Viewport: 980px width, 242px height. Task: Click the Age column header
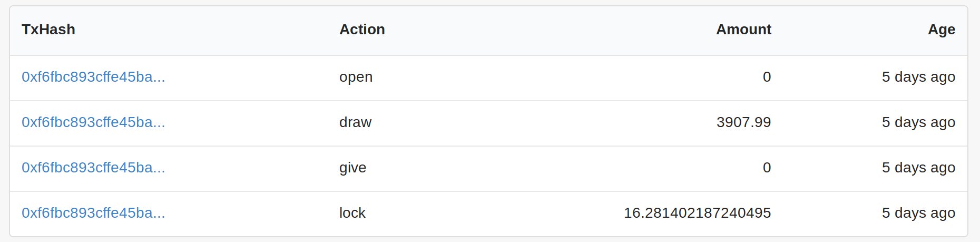point(941,30)
